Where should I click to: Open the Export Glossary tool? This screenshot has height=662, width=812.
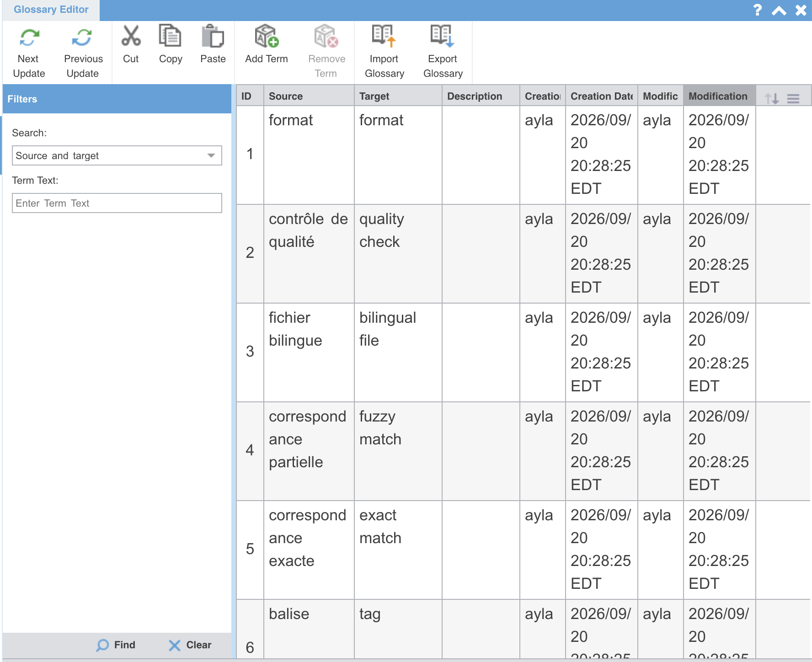[x=443, y=51]
